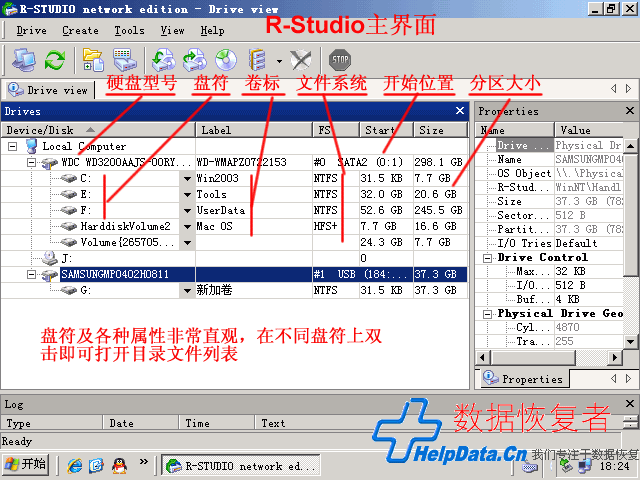Open the dropdown arrow for Volume{265705...
Screen dimensions: 640x480
coord(187,242)
